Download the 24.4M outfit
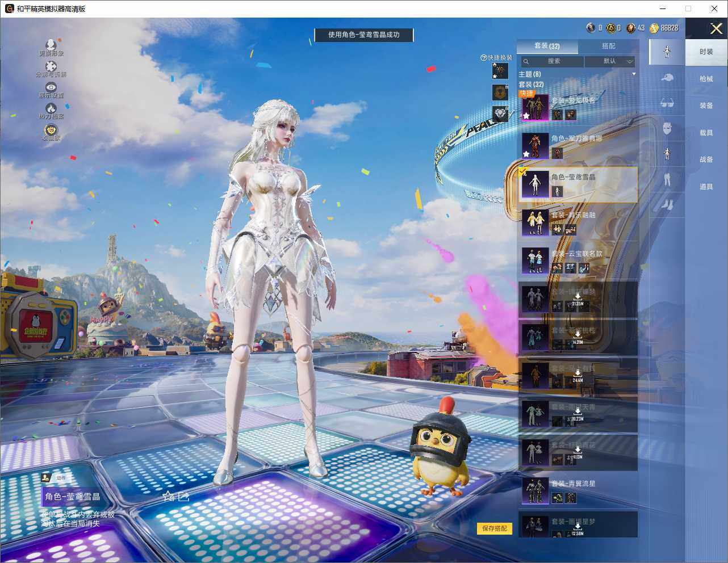This screenshot has width=728, height=563. pos(578,376)
